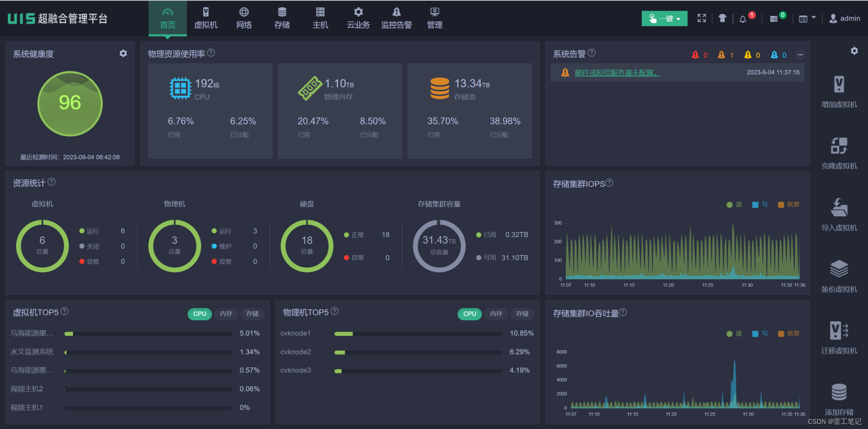Select 内存 tab in 虚拟机TOP5

click(226, 314)
